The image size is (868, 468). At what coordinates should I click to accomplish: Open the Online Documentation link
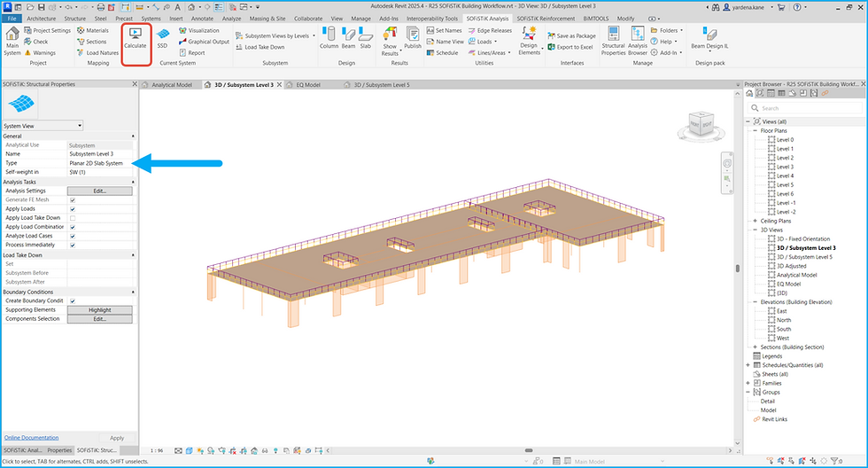click(x=31, y=438)
